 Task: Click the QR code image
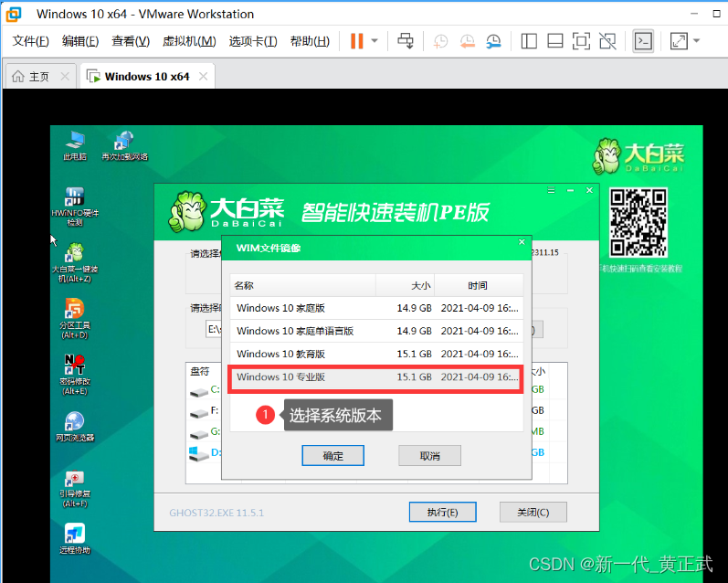click(638, 222)
